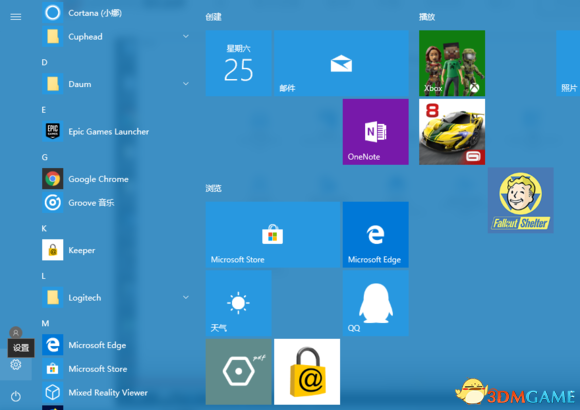
Task: Click the Power button icon
Action: pos(16,396)
